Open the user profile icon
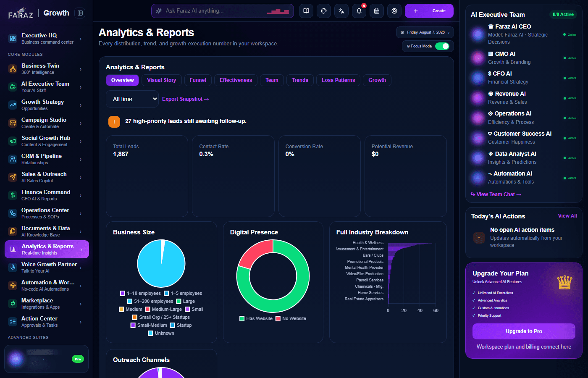Screen dimensions: 588x378 (394, 11)
